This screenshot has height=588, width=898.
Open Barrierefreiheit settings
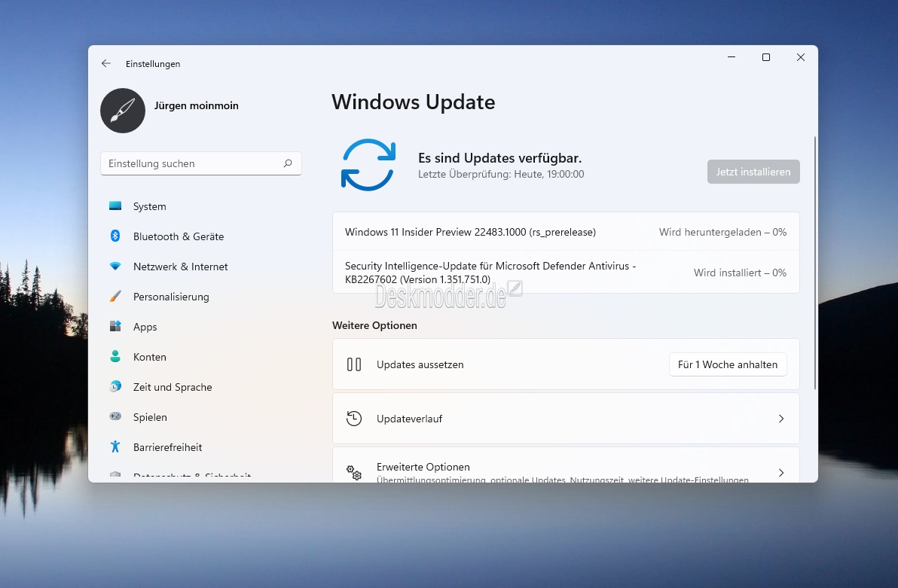click(x=201, y=446)
